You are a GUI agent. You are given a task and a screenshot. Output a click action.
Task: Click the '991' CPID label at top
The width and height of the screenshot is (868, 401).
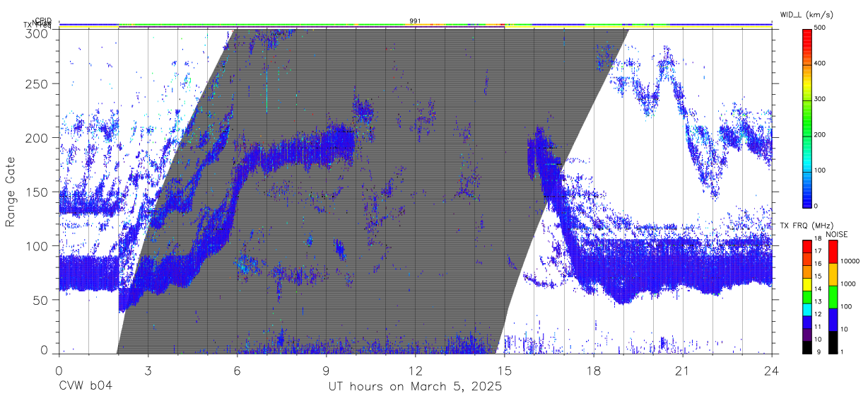point(415,21)
